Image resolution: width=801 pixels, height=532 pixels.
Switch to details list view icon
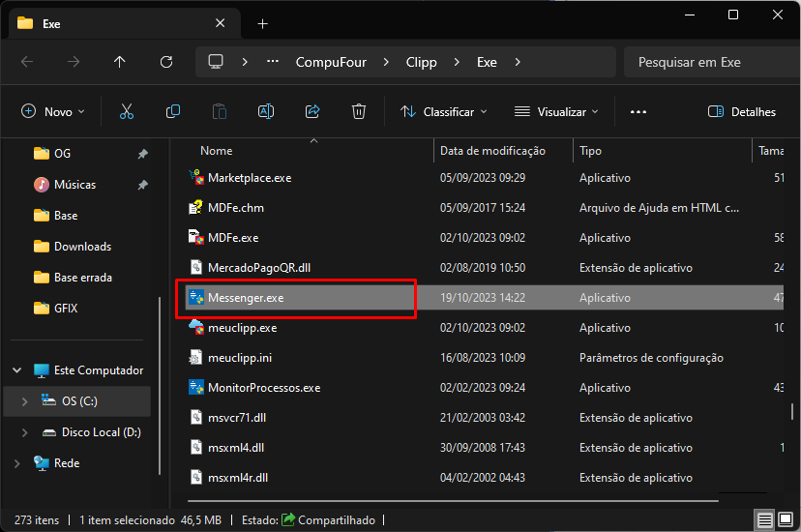click(764, 520)
